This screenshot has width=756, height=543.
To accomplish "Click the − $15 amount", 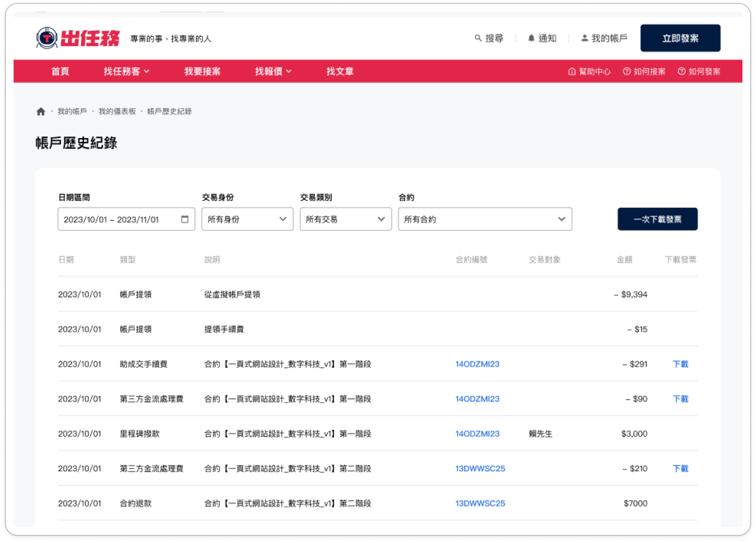I will pyautogui.click(x=637, y=329).
